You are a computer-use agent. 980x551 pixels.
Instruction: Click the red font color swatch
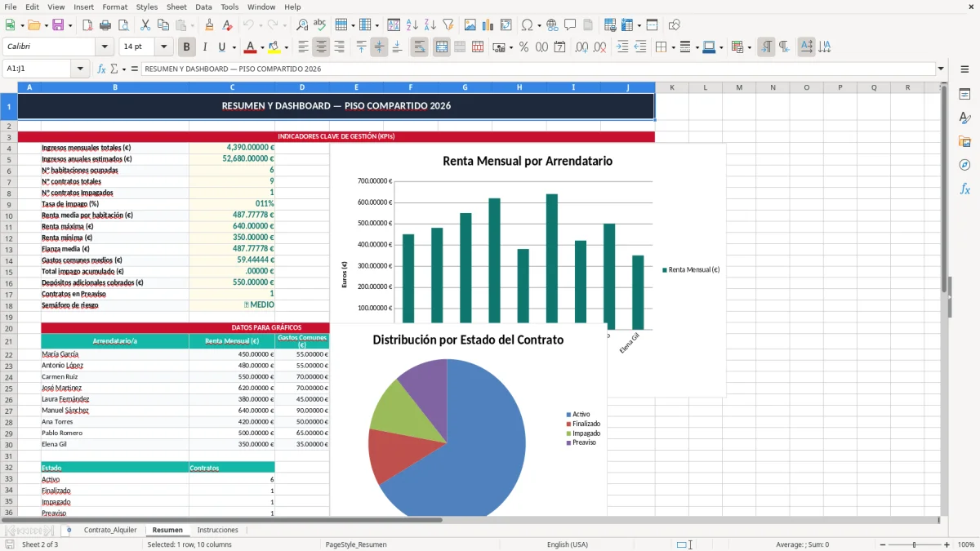point(251,47)
